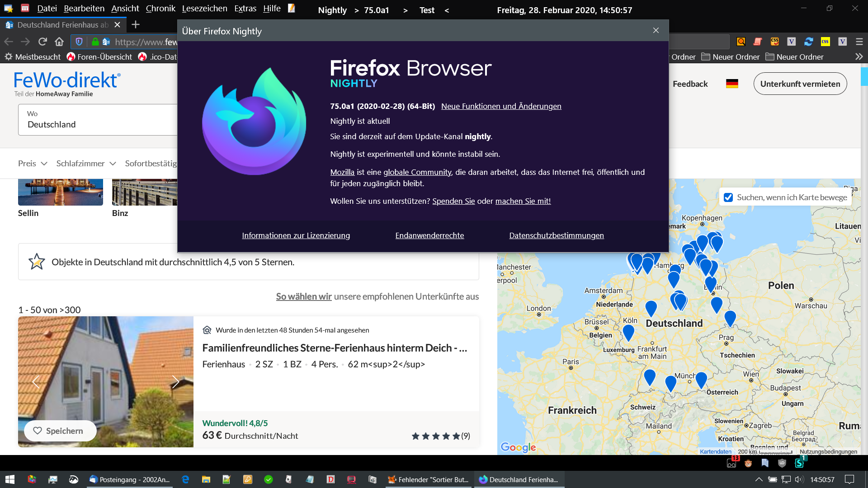Open a new tab with the plus icon
The image size is (868, 488).
click(135, 25)
